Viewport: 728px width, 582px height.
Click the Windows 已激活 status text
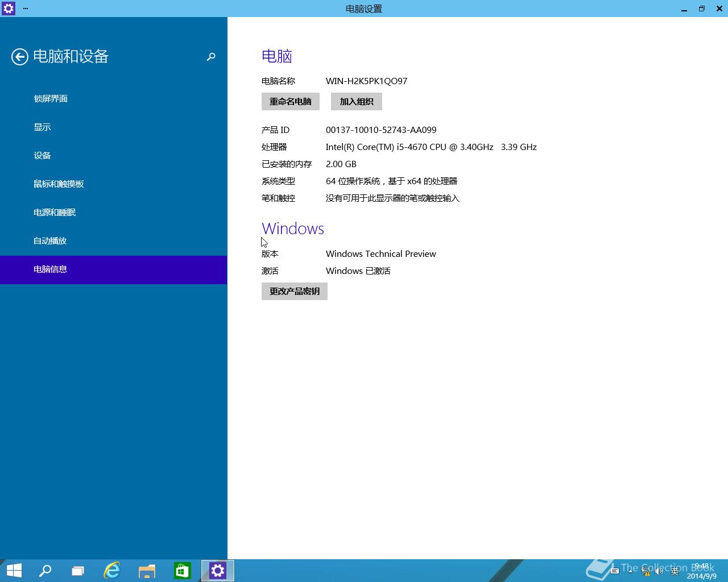click(x=358, y=271)
